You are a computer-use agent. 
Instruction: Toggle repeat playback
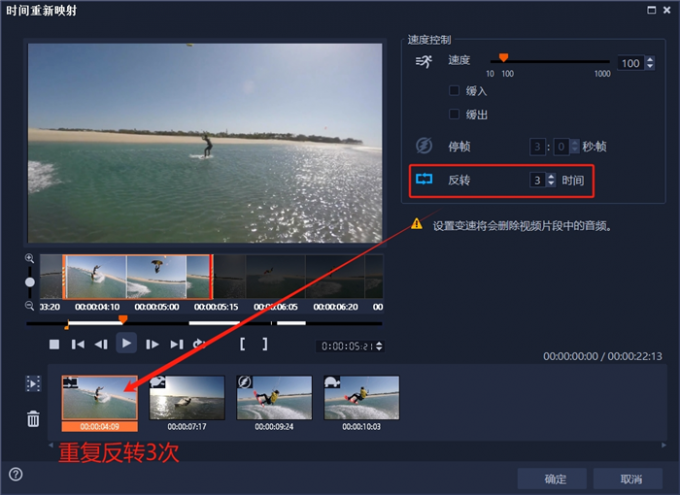199,344
